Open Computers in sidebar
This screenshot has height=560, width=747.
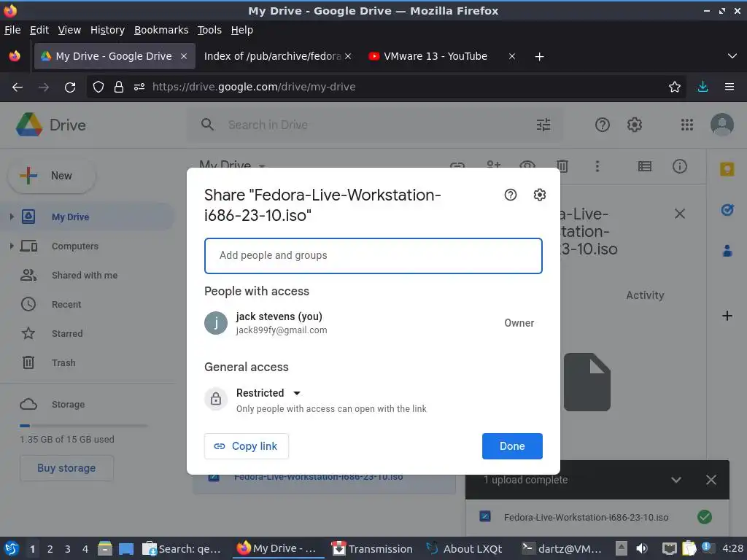75,246
